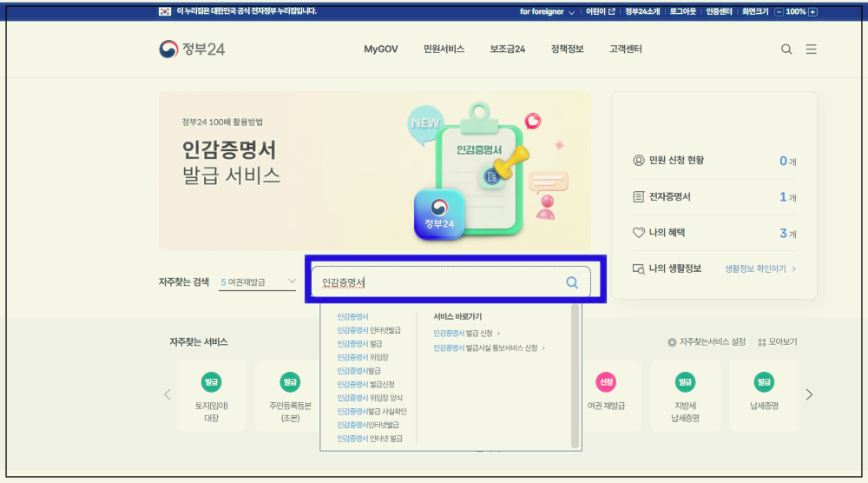Open the 주민등록등본(초본) 발급 service icon

290,381
